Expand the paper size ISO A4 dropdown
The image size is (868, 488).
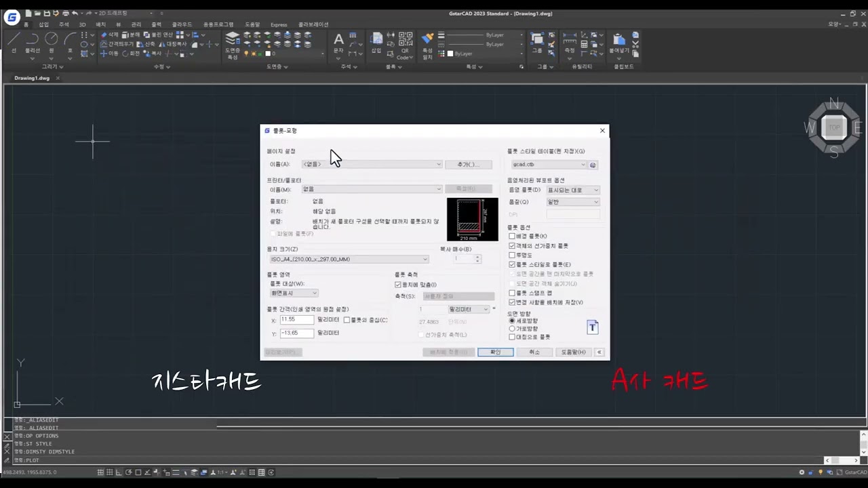[349, 259]
